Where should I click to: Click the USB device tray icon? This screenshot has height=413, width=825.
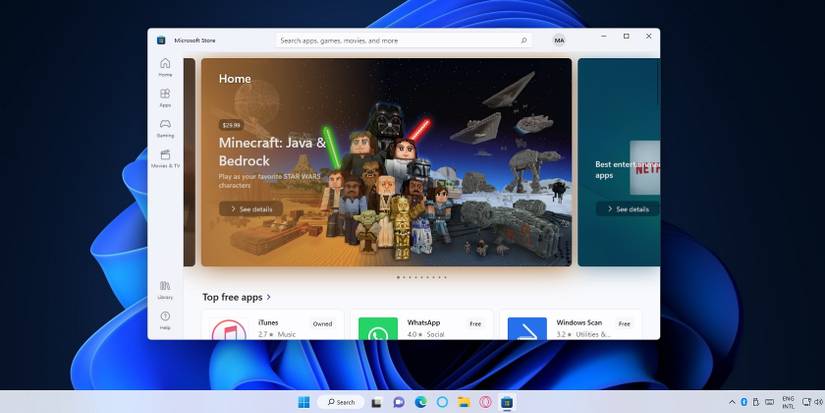[756, 402]
